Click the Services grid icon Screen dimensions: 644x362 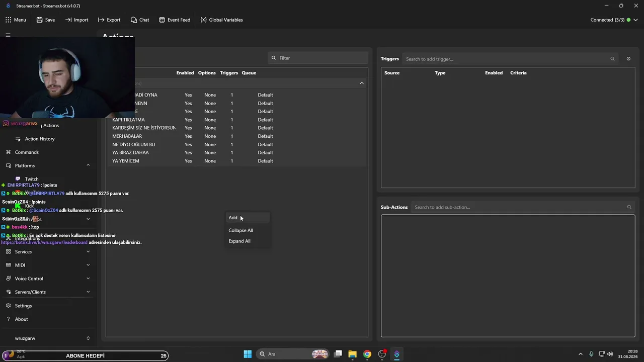[x=8, y=252]
